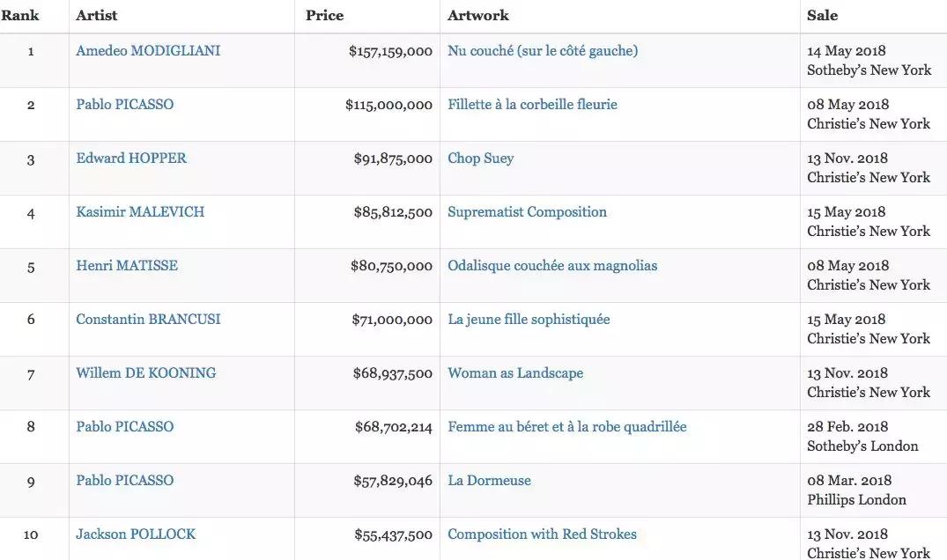Click La jeune fille sophistiquée link

[x=529, y=320]
